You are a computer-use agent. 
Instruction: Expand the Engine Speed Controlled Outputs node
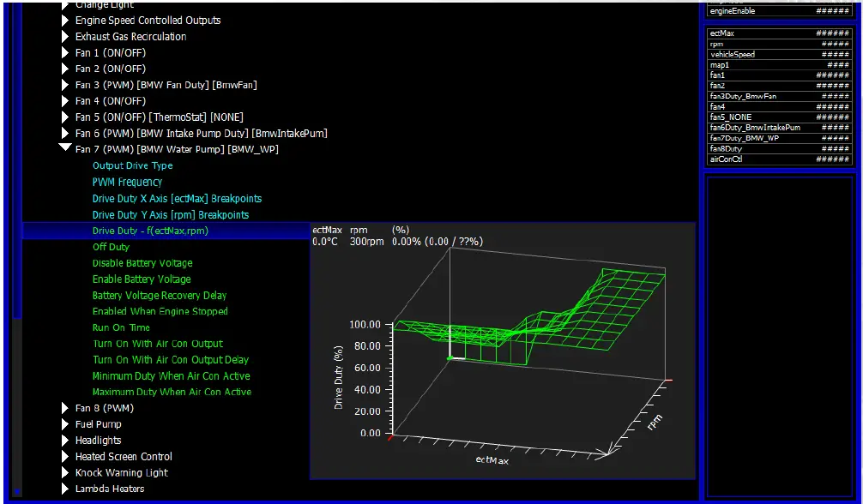coord(65,21)
